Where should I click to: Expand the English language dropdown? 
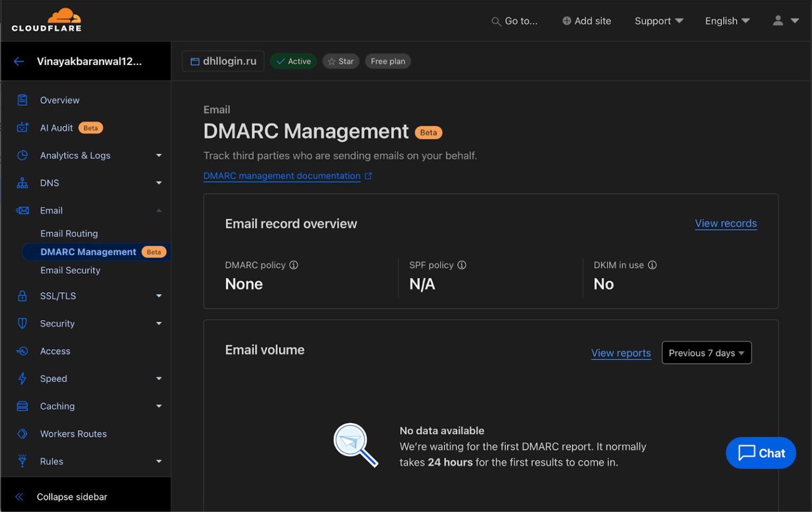coord(727,21)
